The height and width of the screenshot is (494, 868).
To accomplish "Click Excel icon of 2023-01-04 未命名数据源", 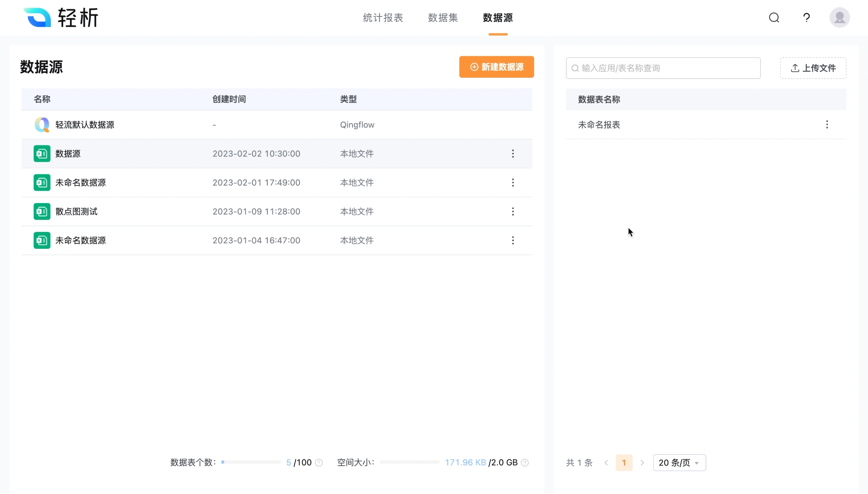I will 42,240.
